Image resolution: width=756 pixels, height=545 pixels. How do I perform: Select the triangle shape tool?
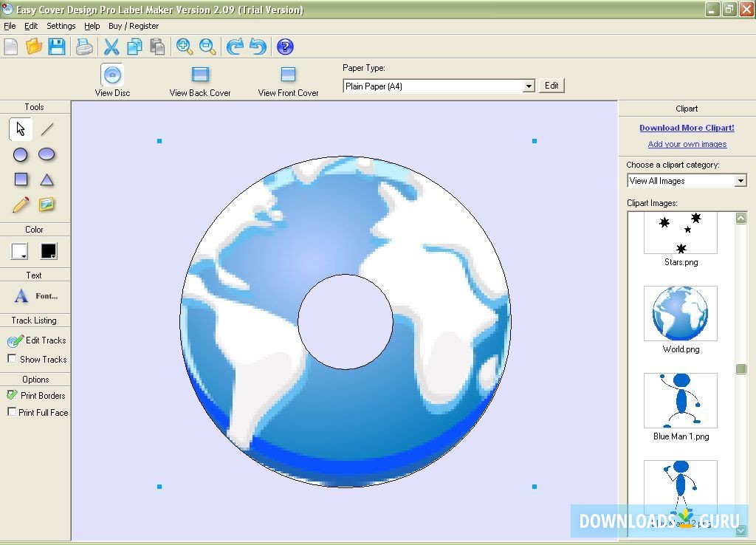click(x=47, y=179)
